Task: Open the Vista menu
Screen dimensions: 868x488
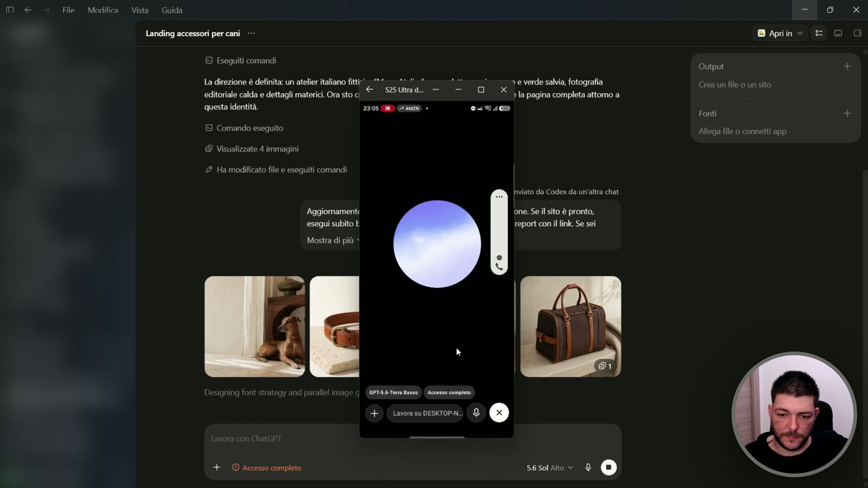Action: (140, 10)
